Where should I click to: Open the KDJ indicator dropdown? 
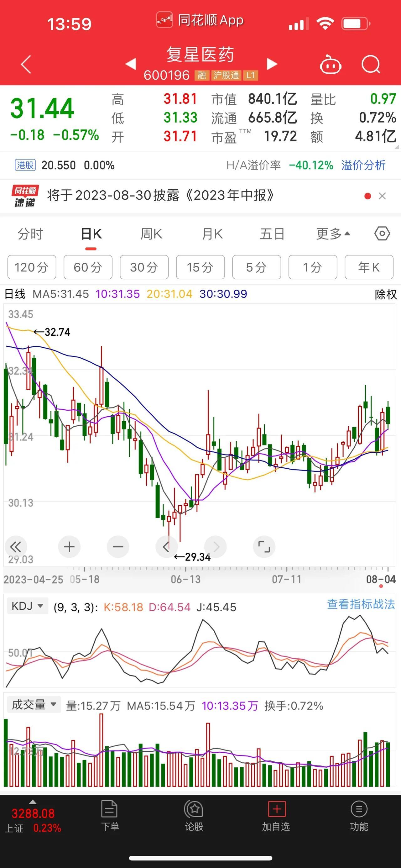28,606
